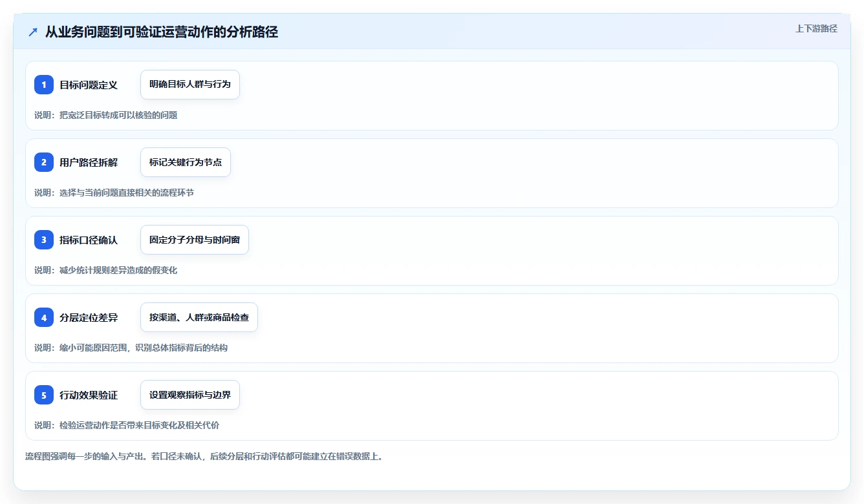Click the 目标问题定义 step title
The image size is (864, 504).
click(x=89, y=85)
